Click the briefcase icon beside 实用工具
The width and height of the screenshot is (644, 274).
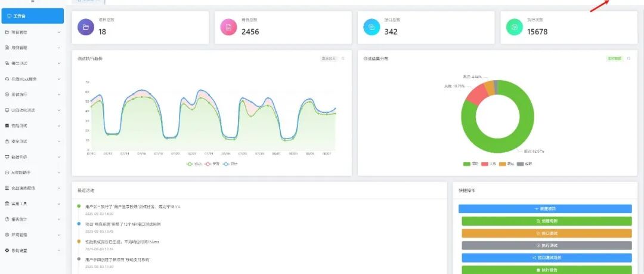coord(7,204)
